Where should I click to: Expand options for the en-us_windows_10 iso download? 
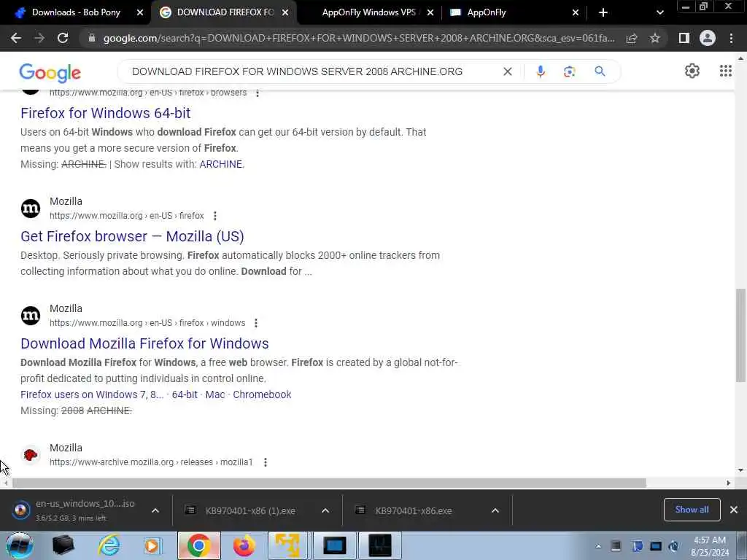(x=155, y=510)
